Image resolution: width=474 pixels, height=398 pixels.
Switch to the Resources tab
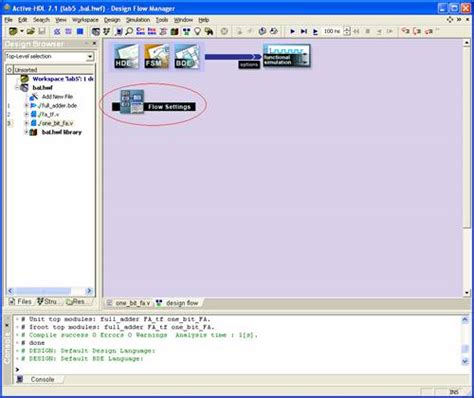point(77,302)
